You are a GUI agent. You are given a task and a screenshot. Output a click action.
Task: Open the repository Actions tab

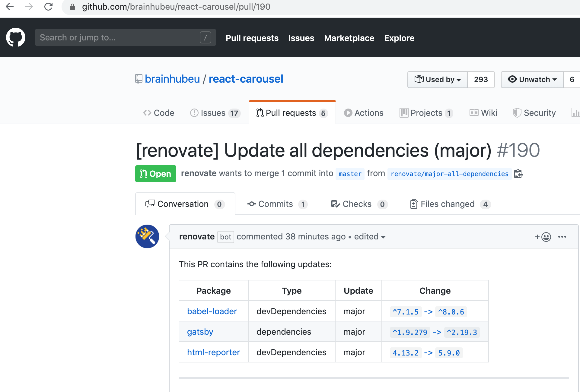click(x=364, y=113)
